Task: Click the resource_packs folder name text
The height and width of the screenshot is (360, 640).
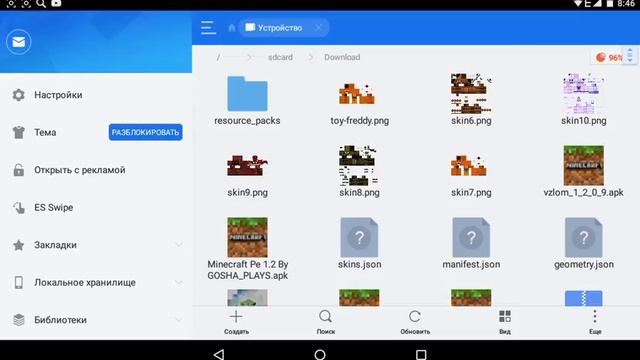Action: [x=247, y=121]
